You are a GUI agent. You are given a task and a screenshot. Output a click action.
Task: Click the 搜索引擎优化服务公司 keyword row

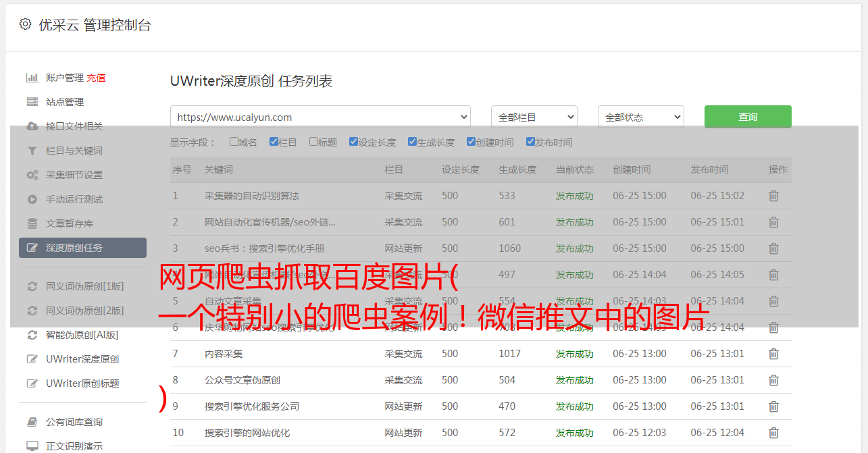[251, 406]
